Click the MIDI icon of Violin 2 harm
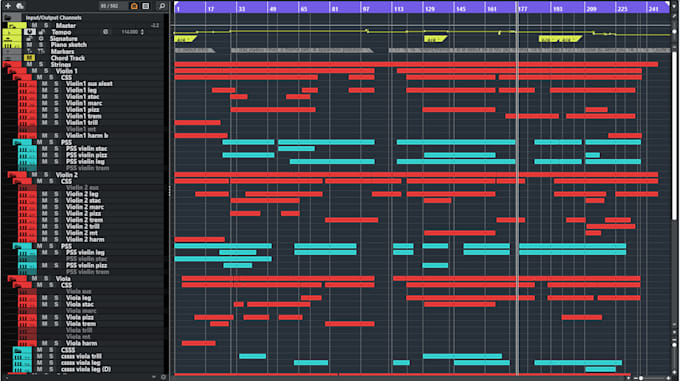 tap(27, 240)
